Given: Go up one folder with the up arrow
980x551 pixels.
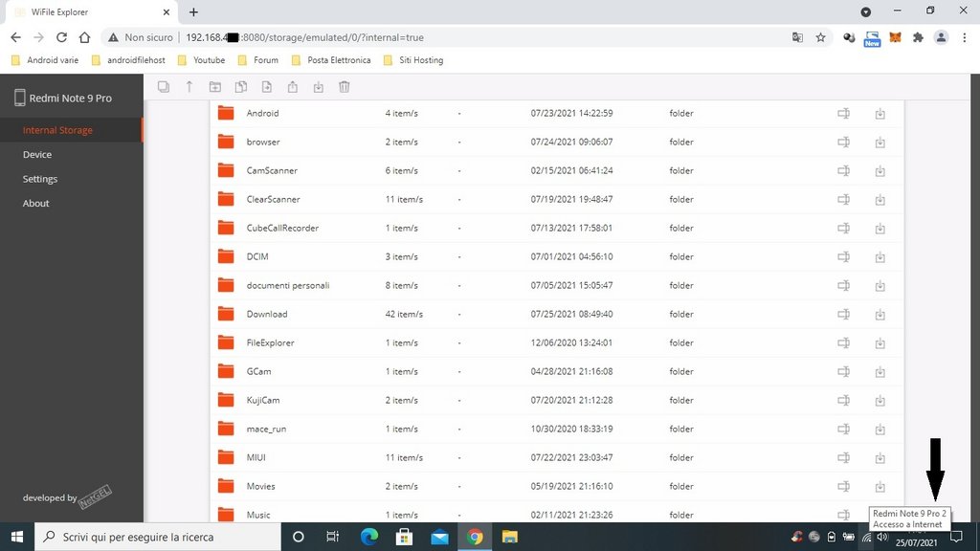Looking at the screenshot, I should coord(189,87).
